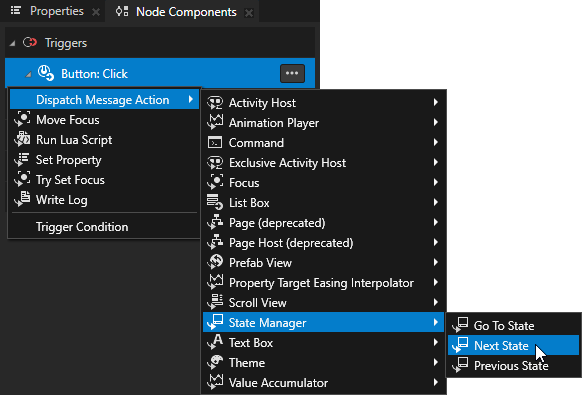582x395 pixels.
Task: Expand Dispatch Message Action submenu arrow
Action: point(190,99)
